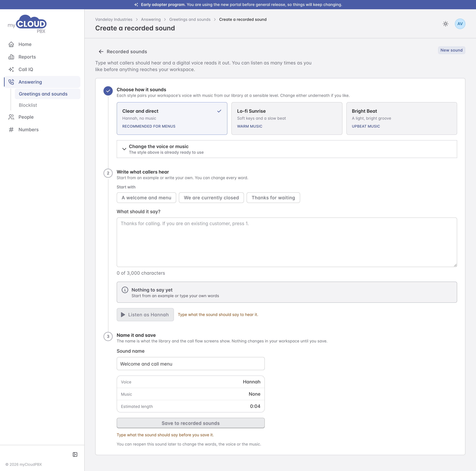Click the Numbers hash icon
This screenshot has height=471, width=476.
(x=11, y=130)
